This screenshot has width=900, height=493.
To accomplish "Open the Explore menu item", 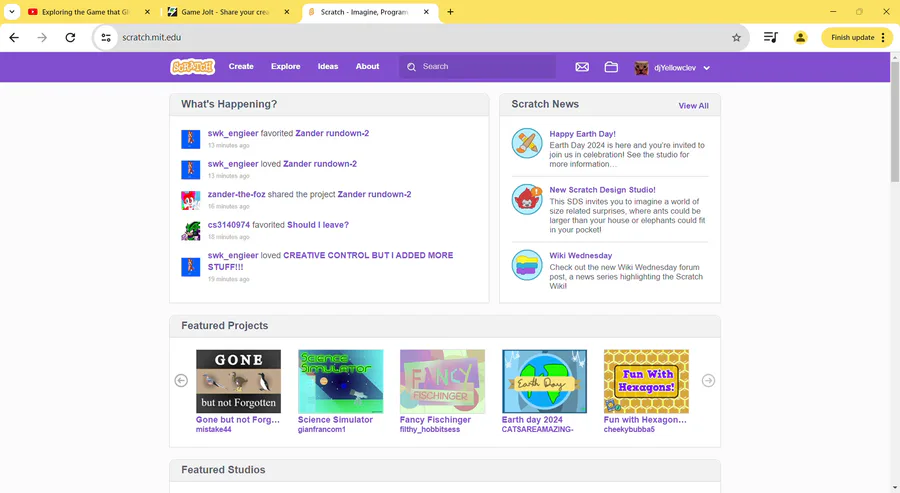I will [x=285, y=67].
